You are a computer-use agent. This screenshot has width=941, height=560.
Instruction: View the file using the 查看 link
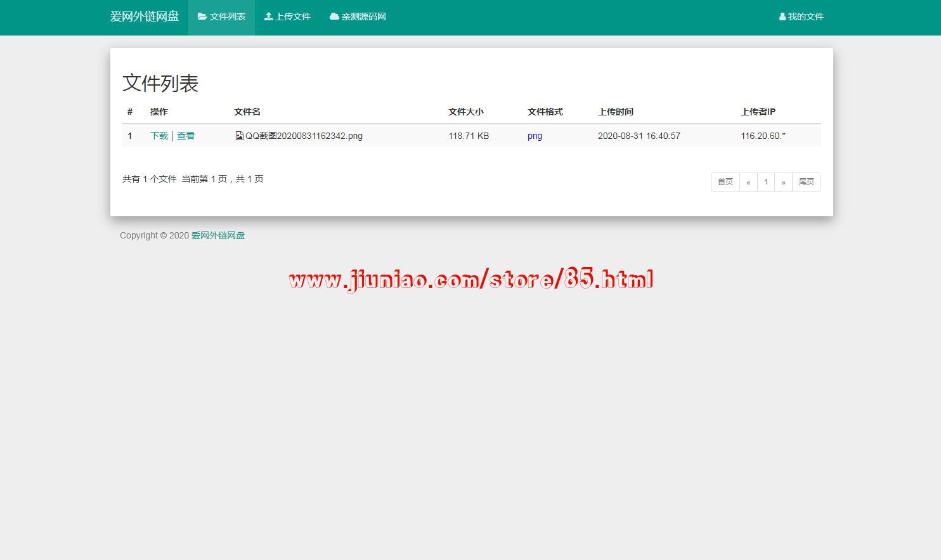pyautogui.click(x=186, y=136)
